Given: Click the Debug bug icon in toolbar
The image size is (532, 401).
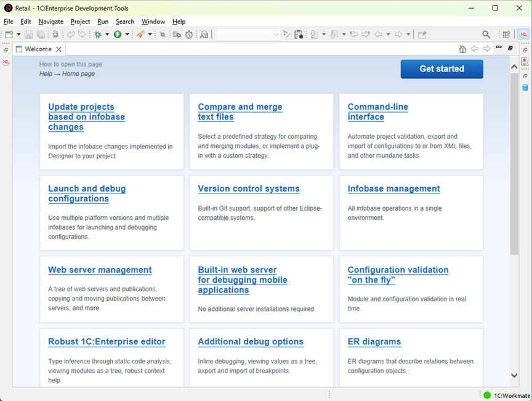Looking at the screenshot, I should point(98,34).
